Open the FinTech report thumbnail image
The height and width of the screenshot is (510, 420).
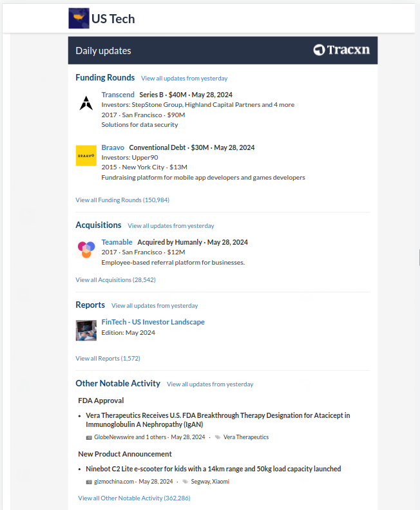[x=86, y=330]
